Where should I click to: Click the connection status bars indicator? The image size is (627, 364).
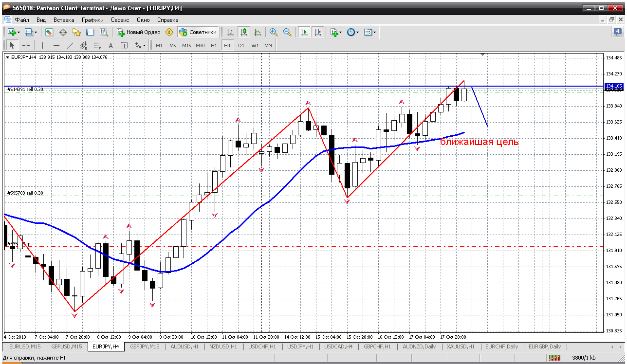tap(555, 358)
